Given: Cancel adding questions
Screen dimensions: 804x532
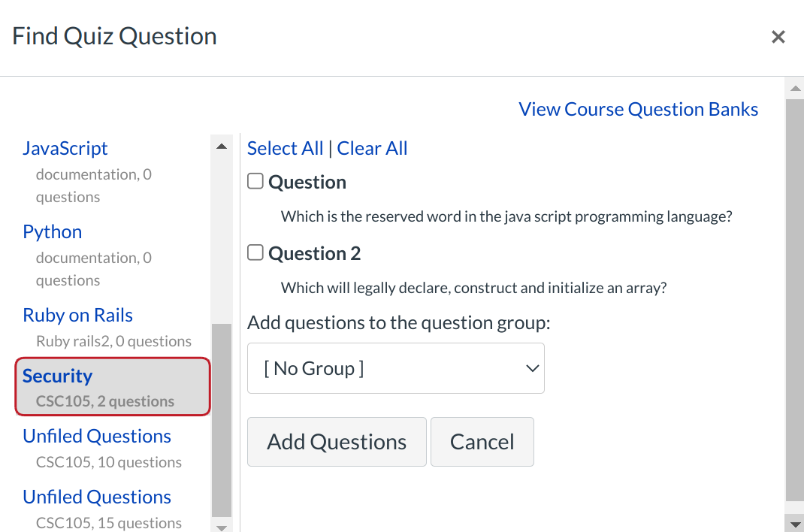Looking at the screenshot, I should (x=482, y=442).
